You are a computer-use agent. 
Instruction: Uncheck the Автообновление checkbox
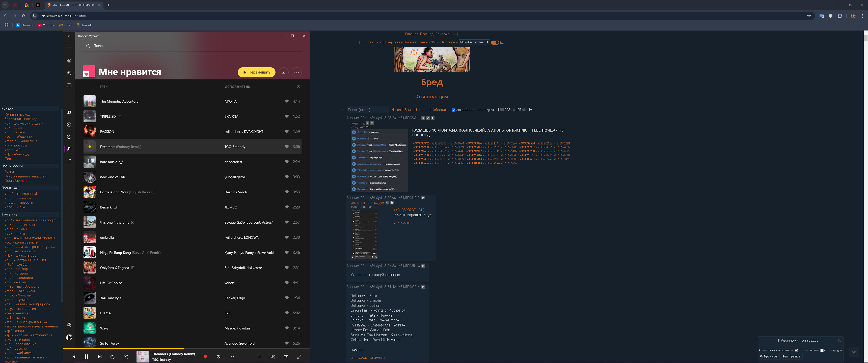[x=453, y=110]
